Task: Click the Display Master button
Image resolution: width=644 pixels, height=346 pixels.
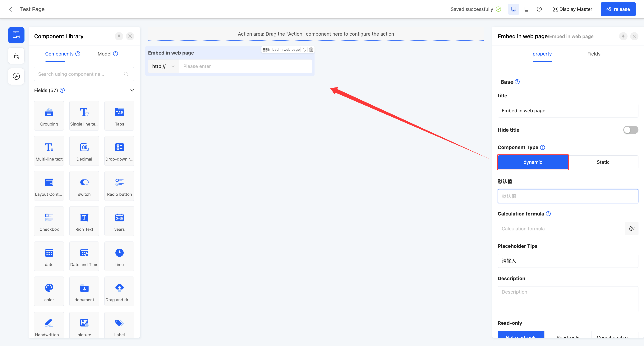Action: 572,9
